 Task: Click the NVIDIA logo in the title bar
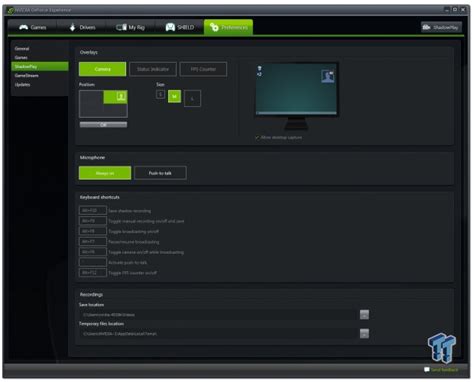pos(10,10)
